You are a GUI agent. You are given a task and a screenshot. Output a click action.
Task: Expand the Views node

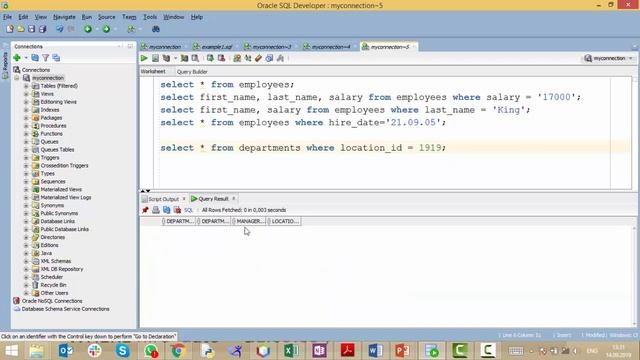point(26,94)
